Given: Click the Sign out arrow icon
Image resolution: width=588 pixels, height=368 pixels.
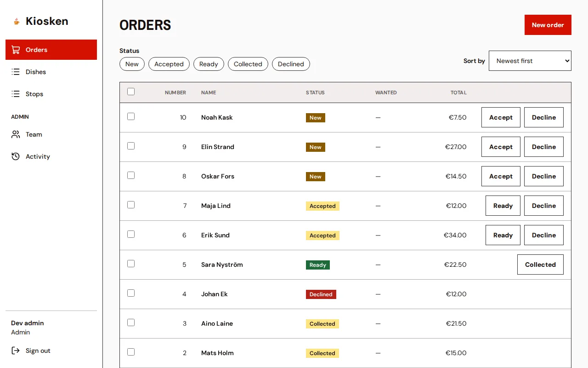Looking at the screenshot, I should 16,351.
